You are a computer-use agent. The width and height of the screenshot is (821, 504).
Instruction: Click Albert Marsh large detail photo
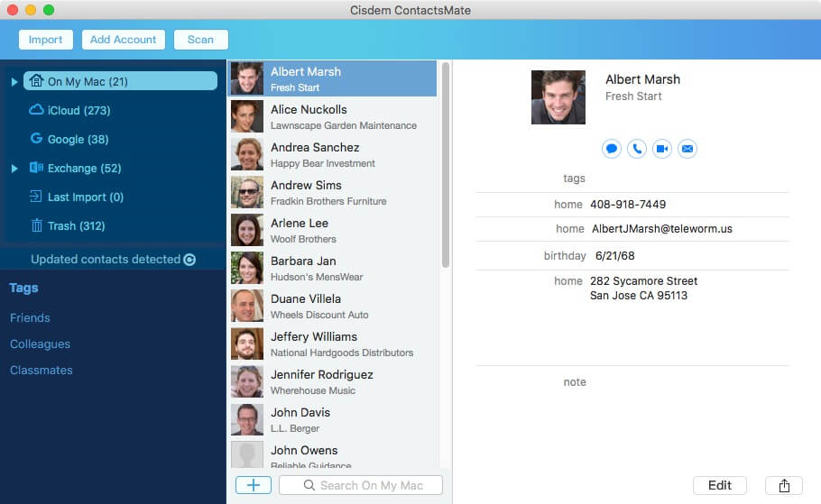tap(558, 97)
